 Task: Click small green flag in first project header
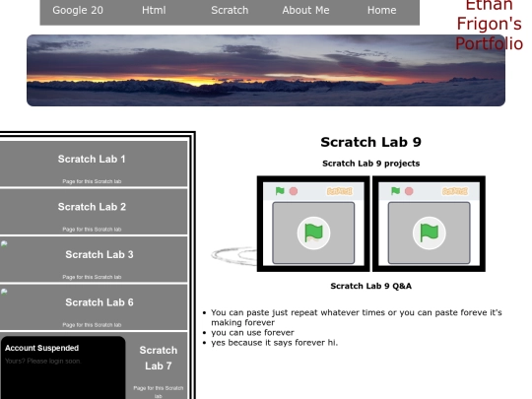tap(280, 191)
